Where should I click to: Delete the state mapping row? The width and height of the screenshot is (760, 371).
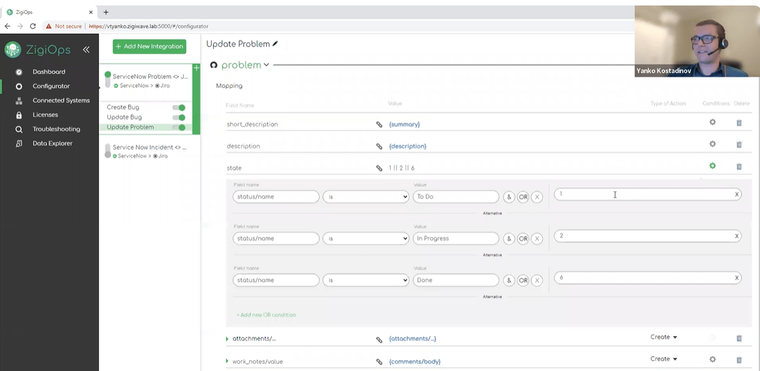coord(739,167)
